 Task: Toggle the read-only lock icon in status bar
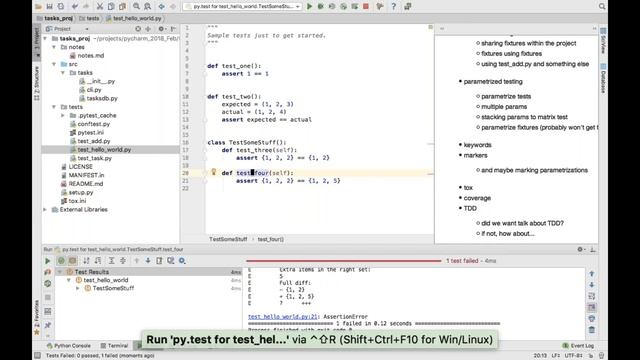tap(591, 356)
